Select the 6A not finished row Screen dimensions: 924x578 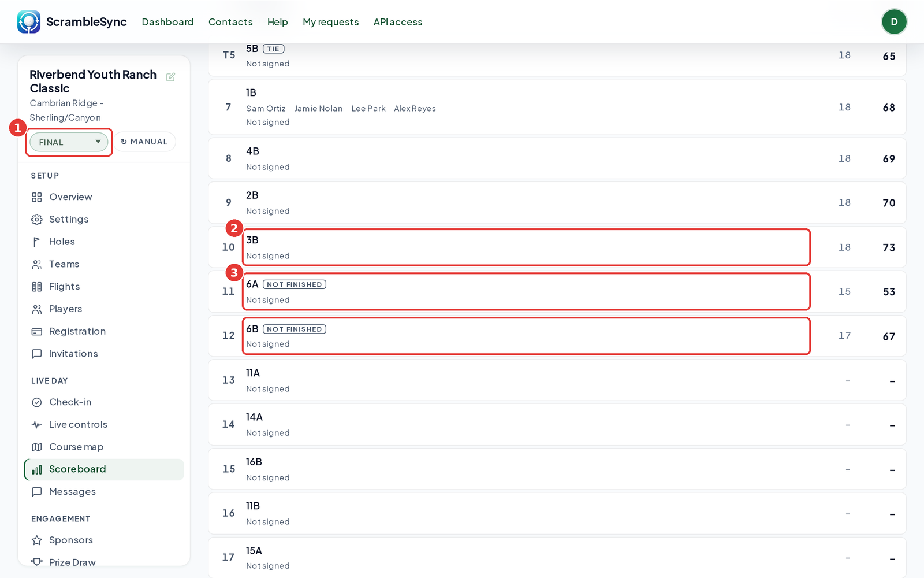coord(557,292)
